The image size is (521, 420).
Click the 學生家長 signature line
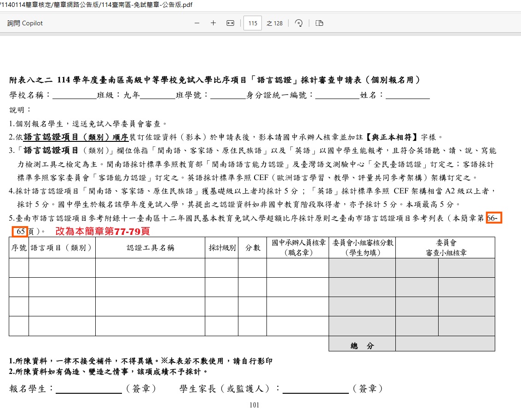[316, 389]
